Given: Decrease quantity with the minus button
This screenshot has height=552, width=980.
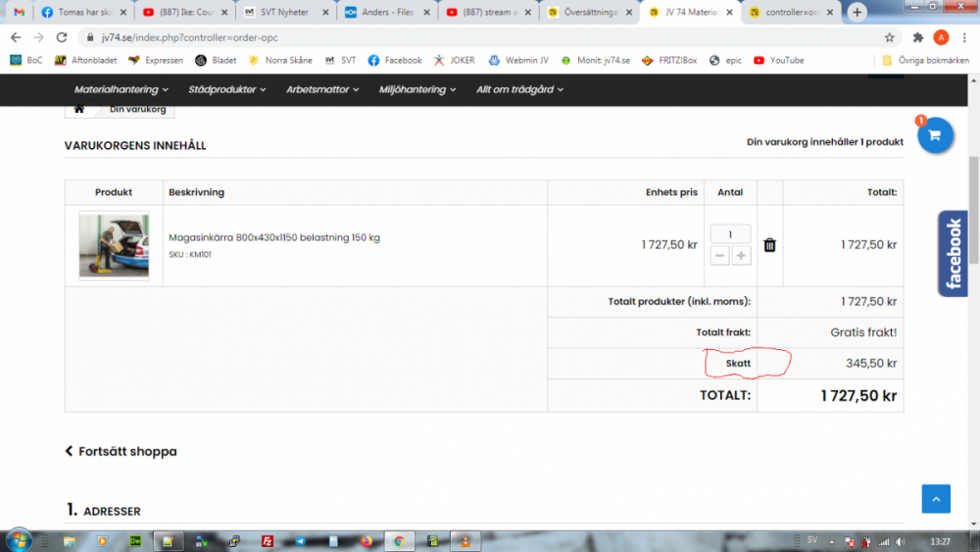Looking at the screenshot, I should tap(719, 256).
